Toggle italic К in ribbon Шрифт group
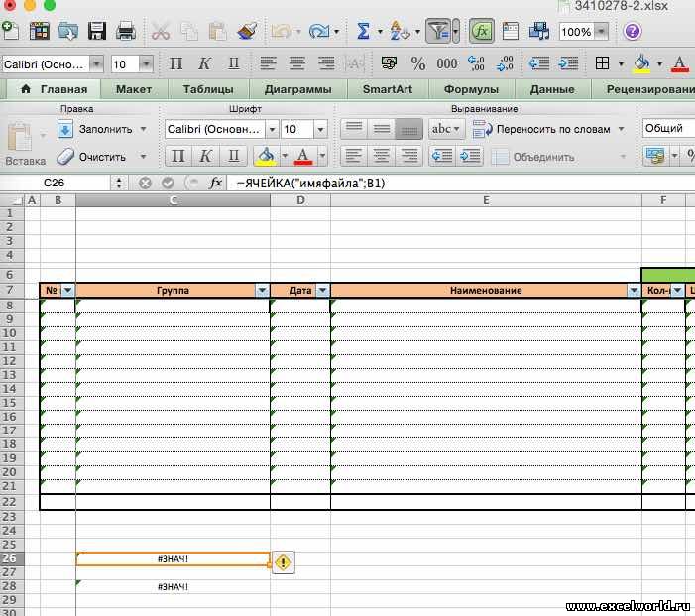 coord(205,156)
